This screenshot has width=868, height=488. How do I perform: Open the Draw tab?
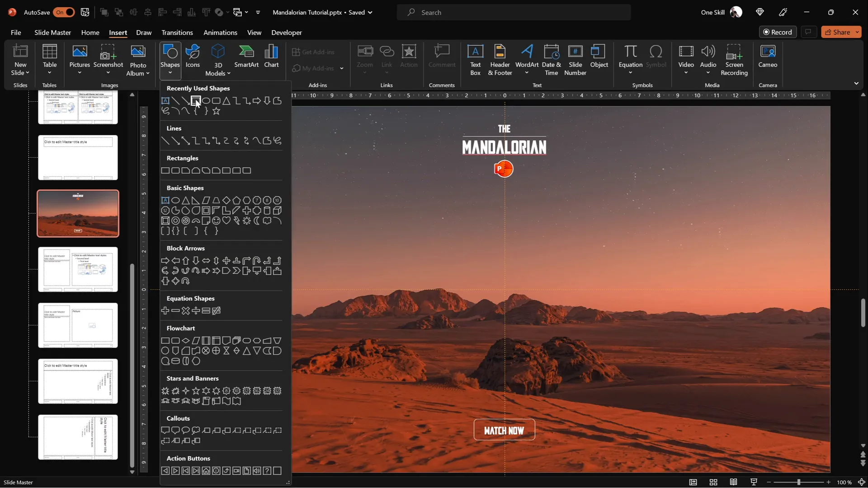point(144,33)
